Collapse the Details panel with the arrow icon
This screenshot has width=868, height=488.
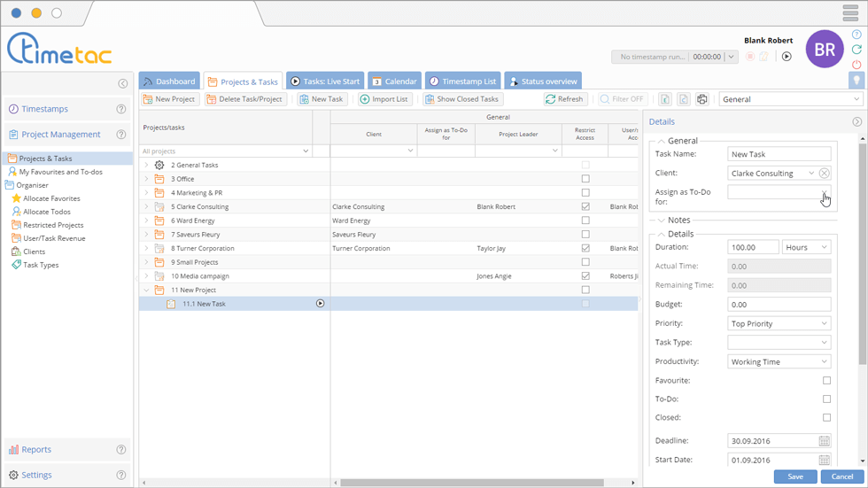click(x=857, y=121)
